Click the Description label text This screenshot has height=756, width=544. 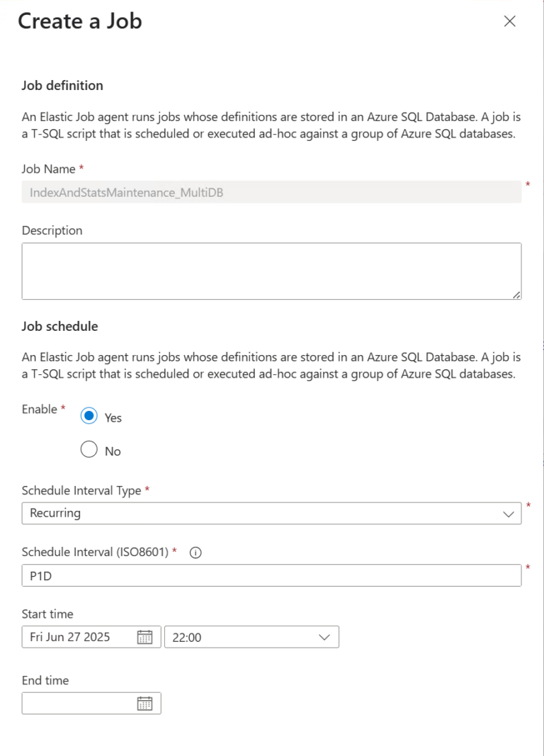(x=52, y=230)
